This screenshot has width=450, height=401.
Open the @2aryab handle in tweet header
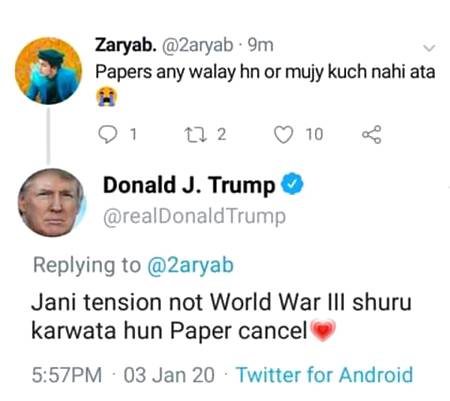coord(197,45)
